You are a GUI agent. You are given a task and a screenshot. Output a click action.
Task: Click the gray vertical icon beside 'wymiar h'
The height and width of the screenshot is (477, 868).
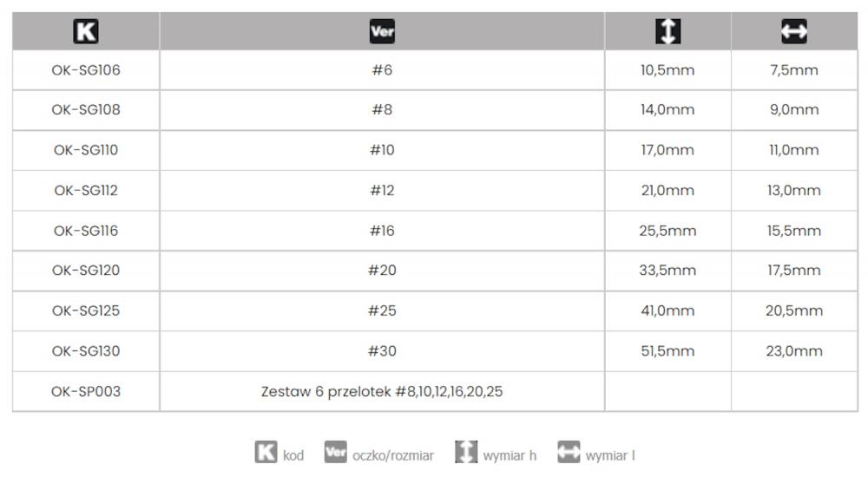point(466,452)
